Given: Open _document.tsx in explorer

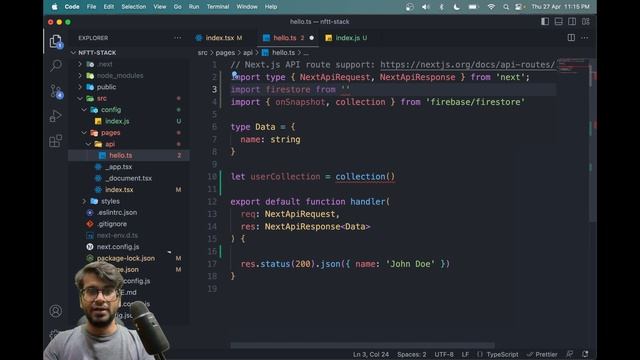Looking at the screenshot, I should (129, 178).
